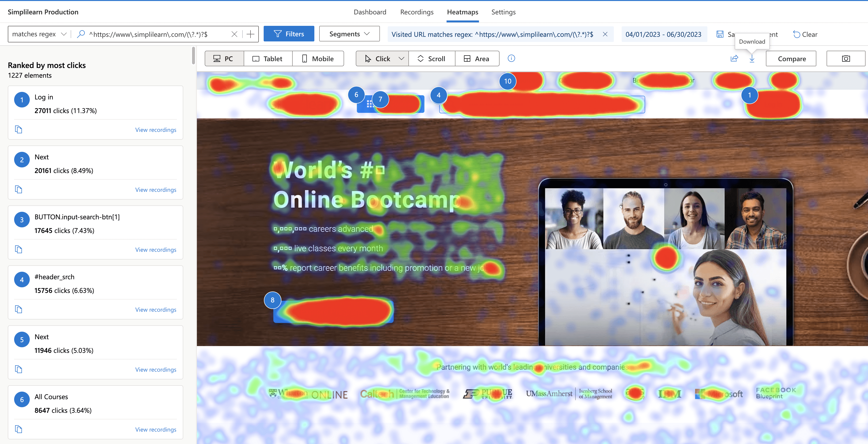Image resolution: width=868 pixels, height=444 pixels.
Task: Select the Log in element title
Action: click(44, 97)
